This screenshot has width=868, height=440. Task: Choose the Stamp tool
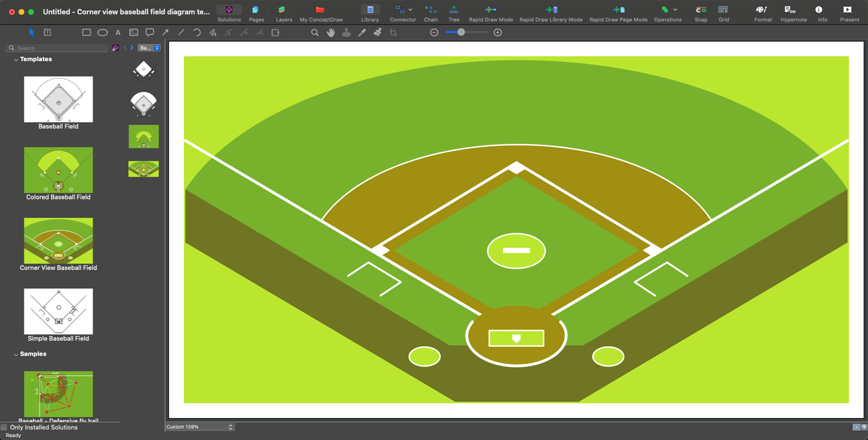pyautogui.click(x=346, y=32)
